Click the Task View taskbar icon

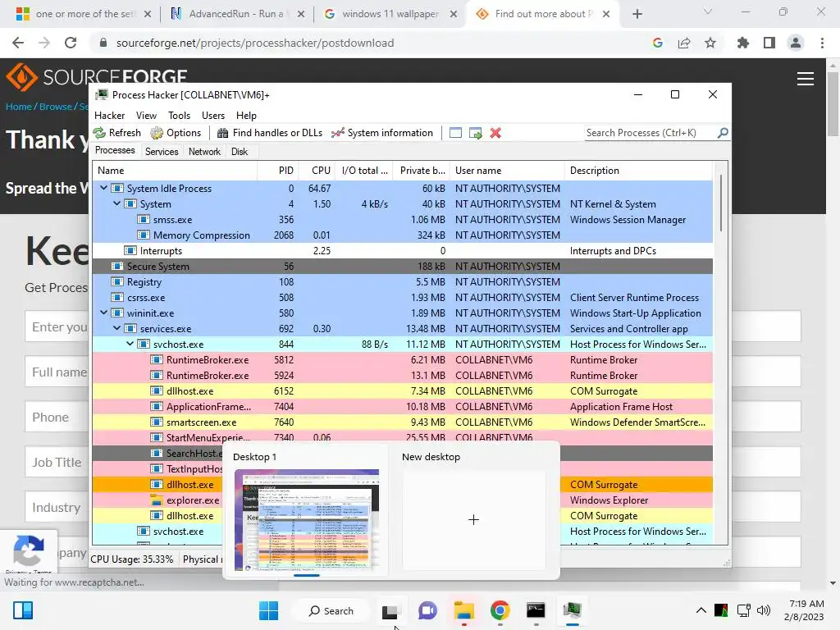[x=390, y=610]
